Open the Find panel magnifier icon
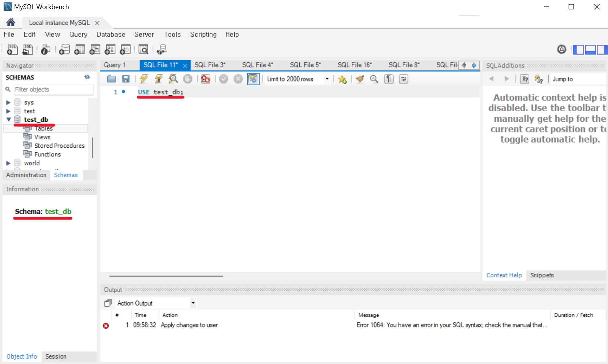The width and height of the screenshot is (608, 364). coord(374,79)
